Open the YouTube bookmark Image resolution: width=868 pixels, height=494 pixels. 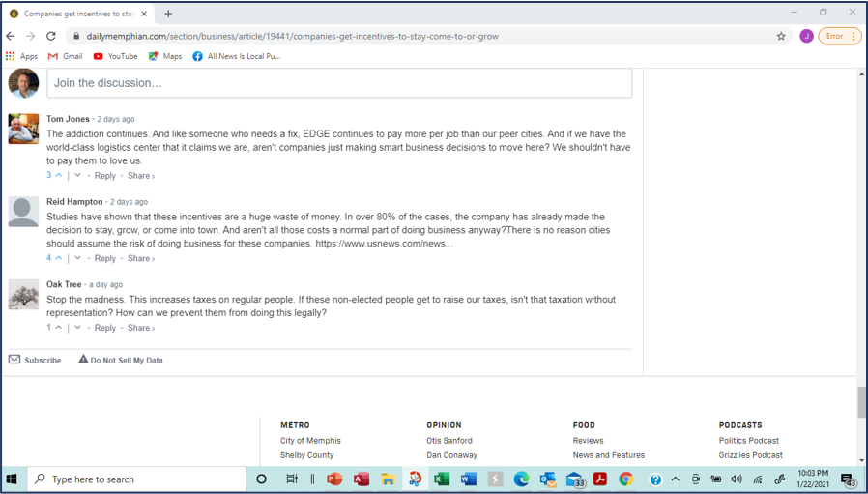pos(115,56)
